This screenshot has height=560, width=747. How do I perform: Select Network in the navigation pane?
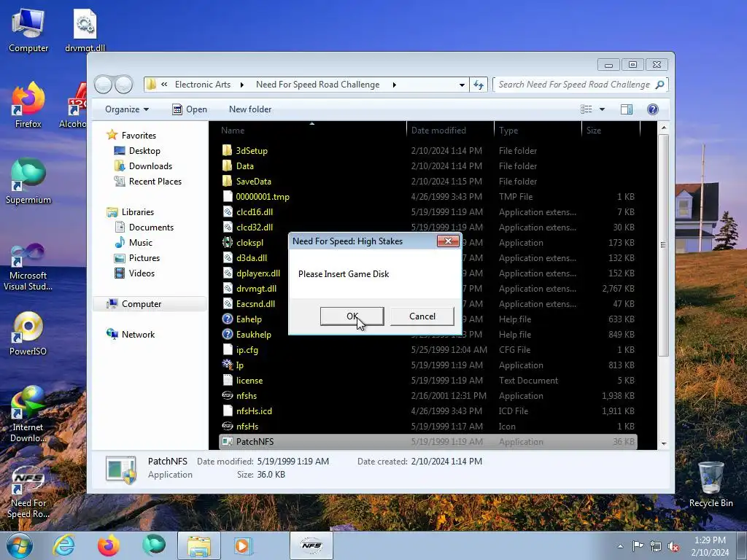pos(138,334)
